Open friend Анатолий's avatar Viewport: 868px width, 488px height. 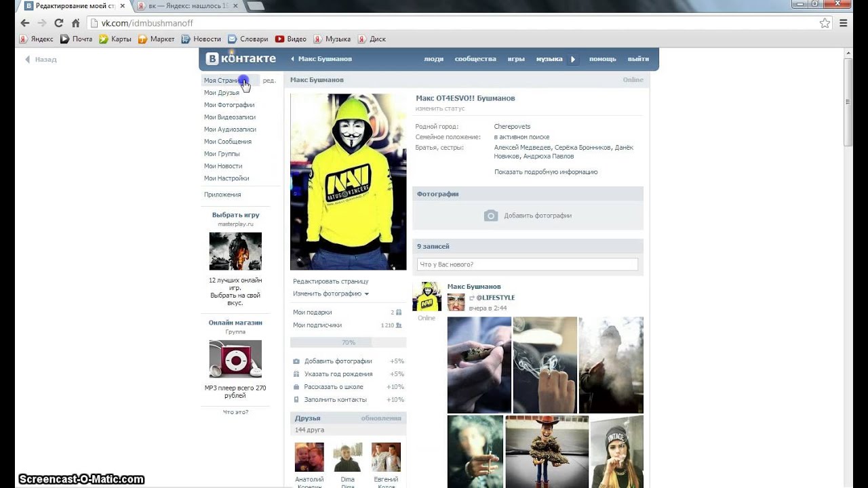309,457
